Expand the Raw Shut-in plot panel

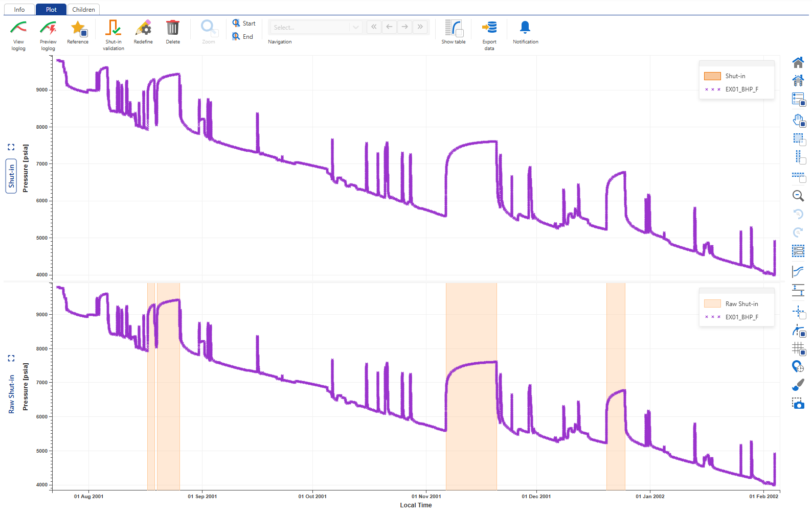pos(11,358)
